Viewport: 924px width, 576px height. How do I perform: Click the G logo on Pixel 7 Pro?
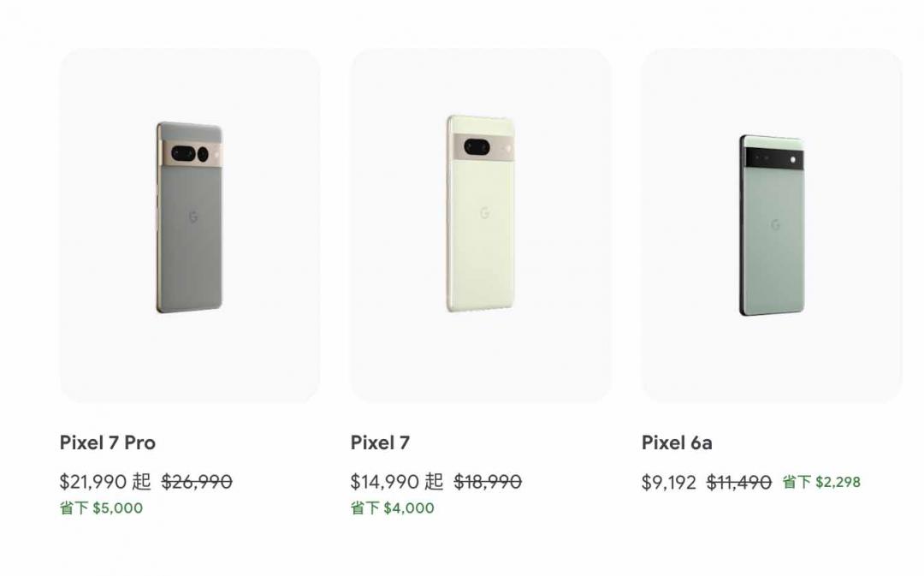(193, 217)
